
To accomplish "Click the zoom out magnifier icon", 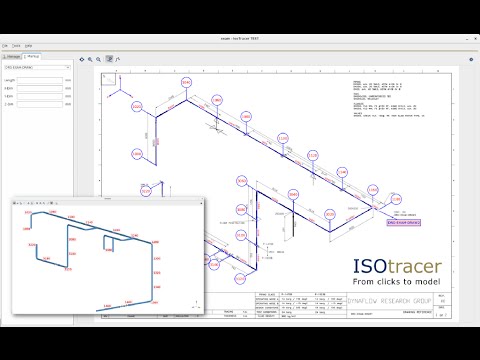I will pyautogui.click(x=98, y=59).
